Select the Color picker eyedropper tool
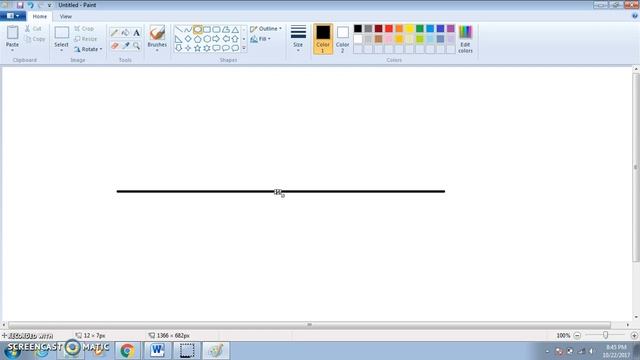640x360 pixels. [125, 46]
